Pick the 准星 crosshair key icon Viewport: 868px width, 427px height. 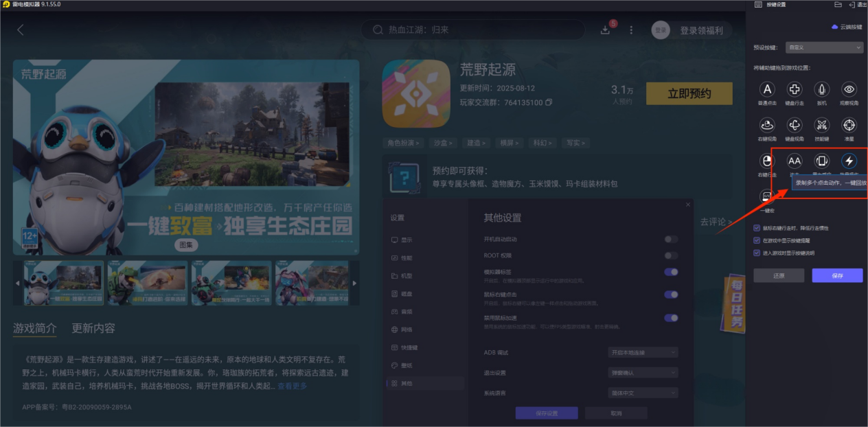[x=849, y=125]
